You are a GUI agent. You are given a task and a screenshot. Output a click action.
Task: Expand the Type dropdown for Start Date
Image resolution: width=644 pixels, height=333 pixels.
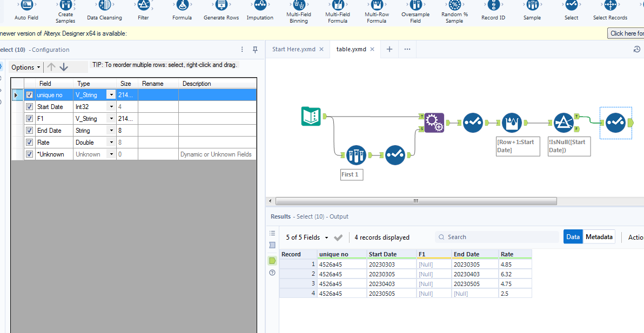point(111,107)
